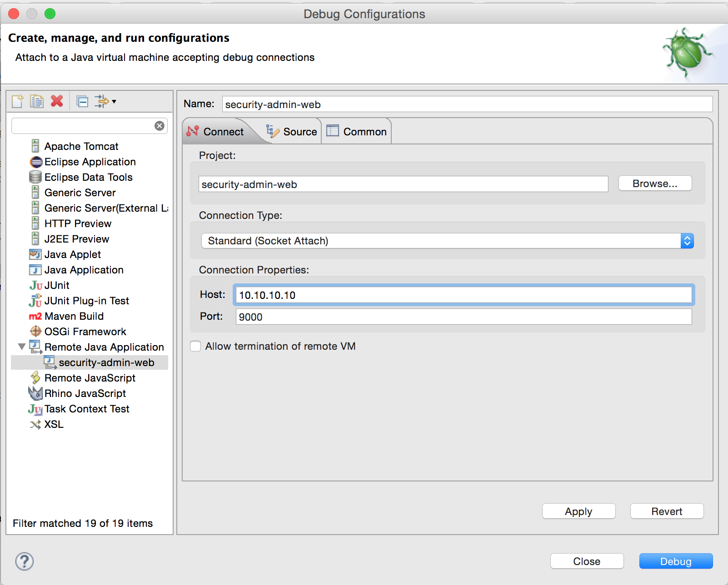Switch to the Source tab

(293, 131)
